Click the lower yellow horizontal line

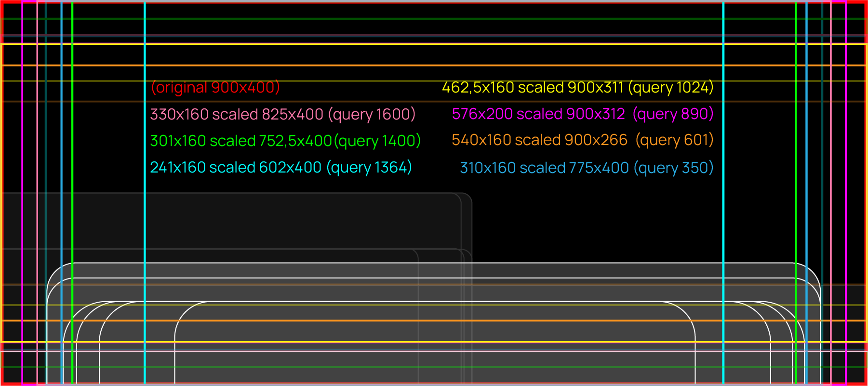[x=434, y=342]
